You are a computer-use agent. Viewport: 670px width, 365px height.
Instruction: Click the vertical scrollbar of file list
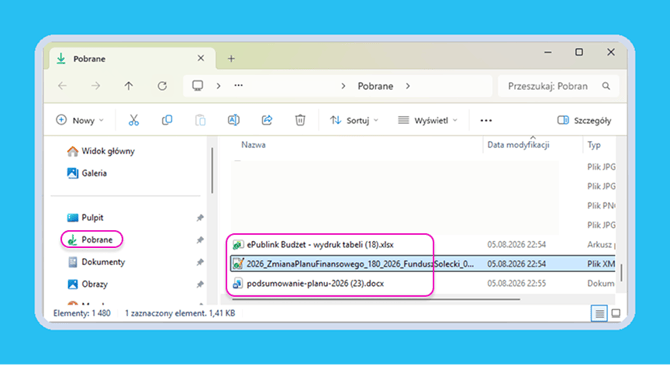[x=621, y=272]
